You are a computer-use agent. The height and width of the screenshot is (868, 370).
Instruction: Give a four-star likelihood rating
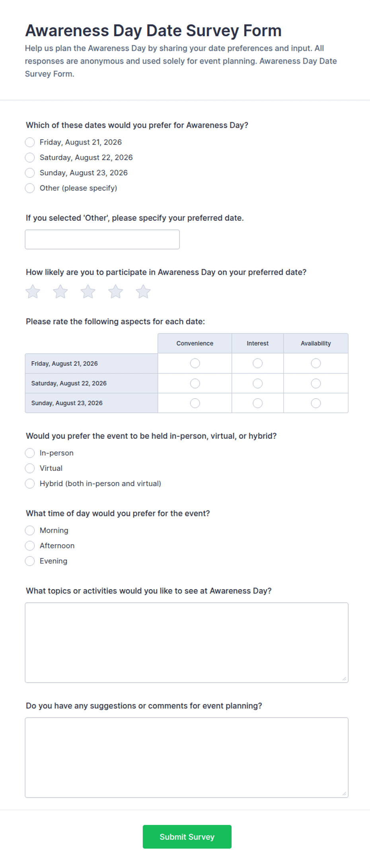tap(116, 292)
